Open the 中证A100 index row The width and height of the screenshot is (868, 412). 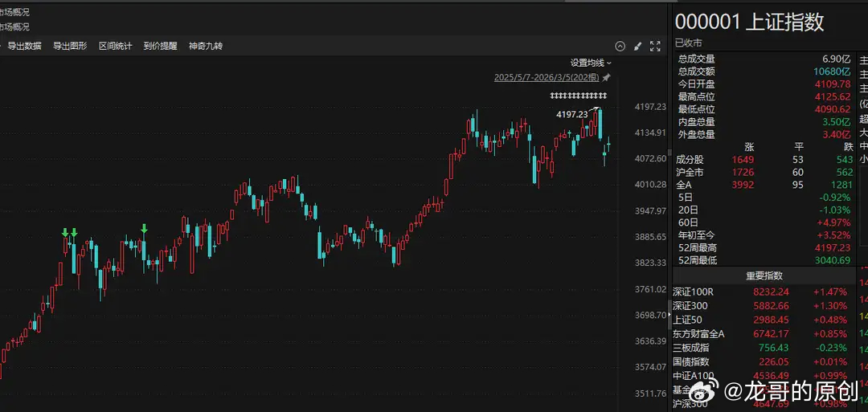pos(764,376)
